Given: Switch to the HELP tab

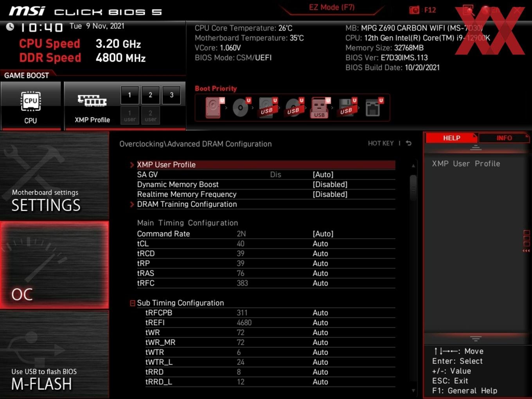Looking at the screenshot, I should click(451, 138).
